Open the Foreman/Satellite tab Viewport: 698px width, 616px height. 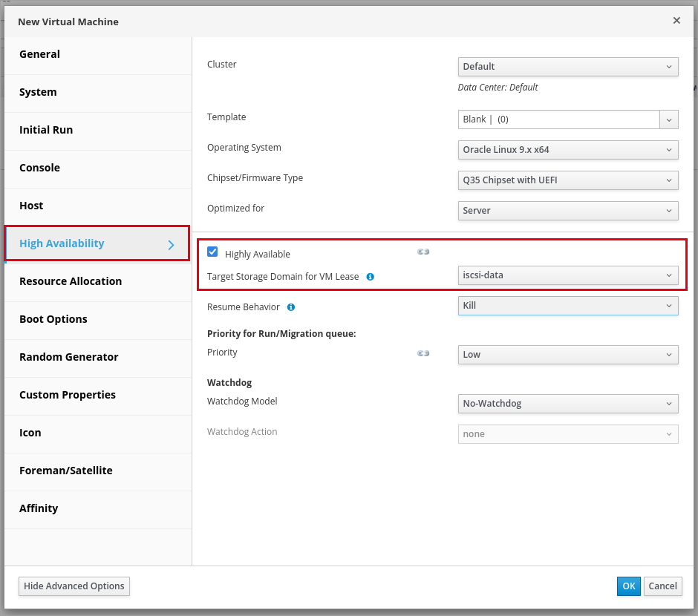point(98,471)
